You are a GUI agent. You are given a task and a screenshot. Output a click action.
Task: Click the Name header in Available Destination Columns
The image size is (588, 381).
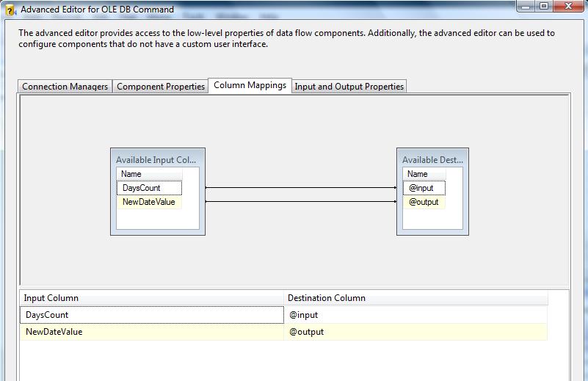point(424,174)
